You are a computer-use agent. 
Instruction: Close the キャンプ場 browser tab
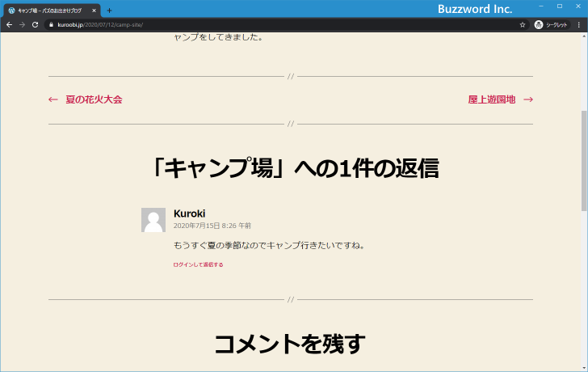tap(94, 11)
